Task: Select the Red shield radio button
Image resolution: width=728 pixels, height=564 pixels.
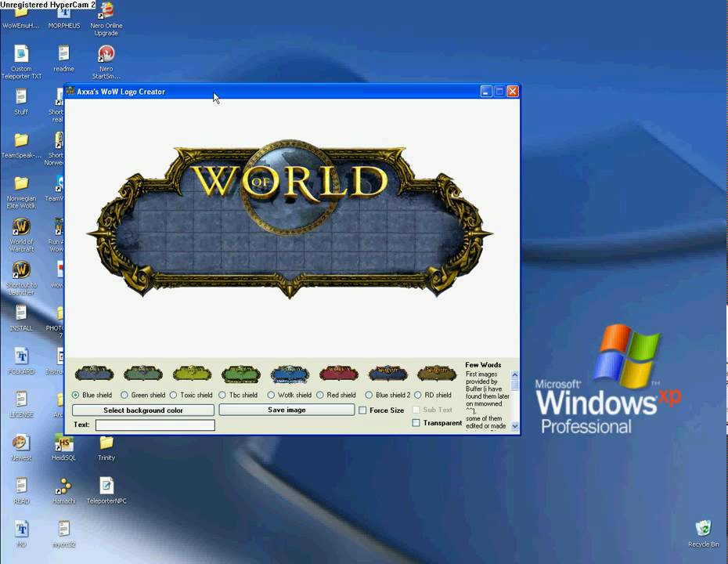Action: [320, 395]
